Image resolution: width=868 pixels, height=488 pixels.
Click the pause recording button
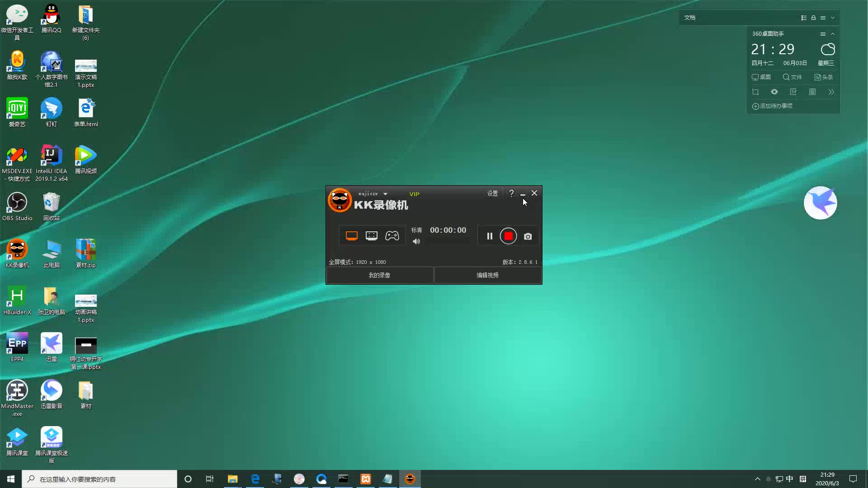tap(490, 236)
